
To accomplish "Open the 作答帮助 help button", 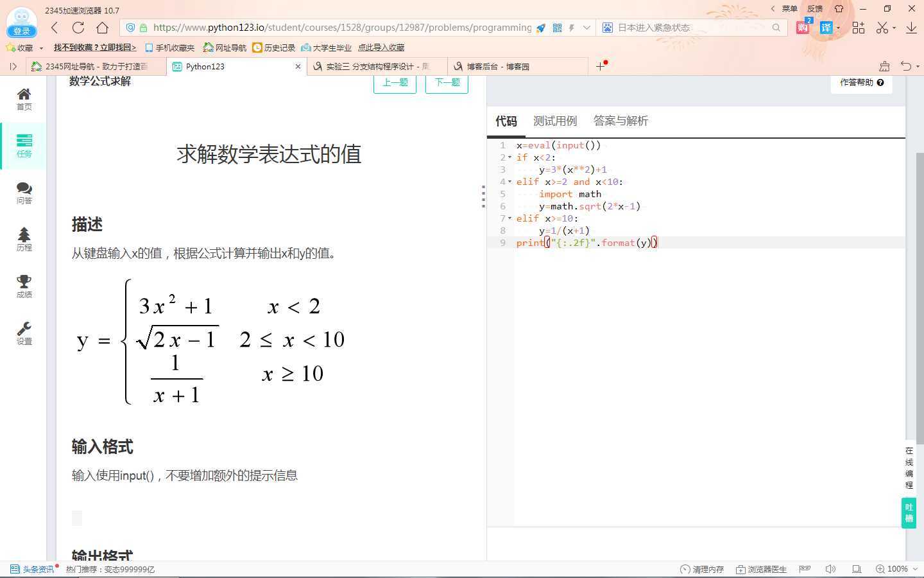I will point(861,82).
